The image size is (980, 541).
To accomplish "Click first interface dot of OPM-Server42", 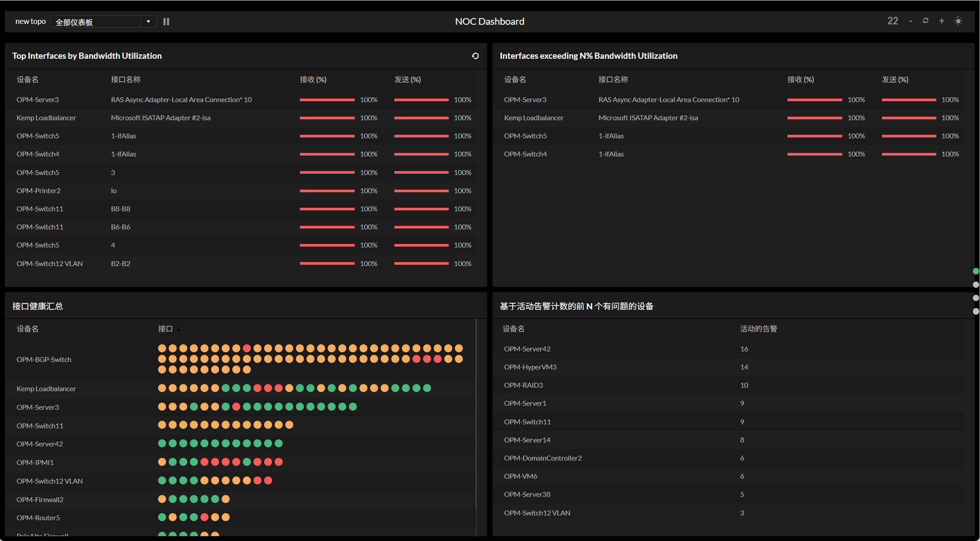I will 162,443.
